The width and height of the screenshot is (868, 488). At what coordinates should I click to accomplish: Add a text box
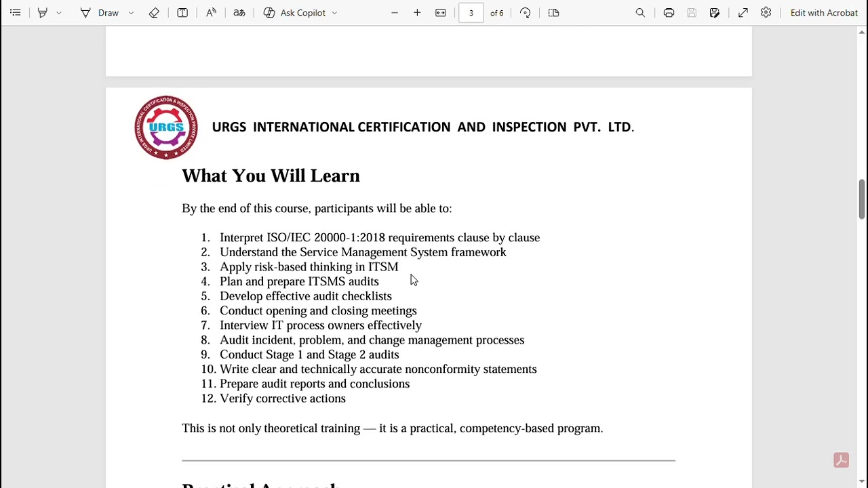click(182, 13)
